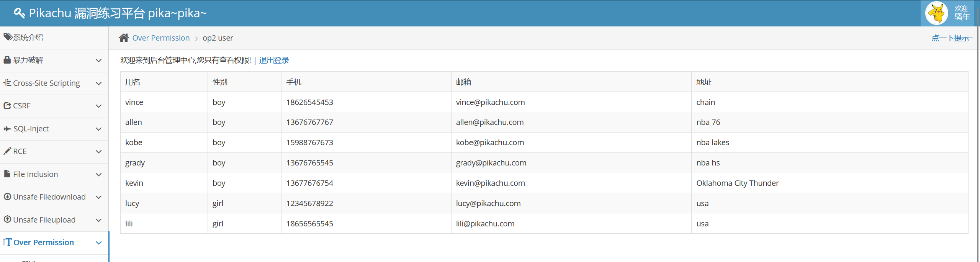Click the pencil icon beside RCE
This screenshot has width=980, height=262.
(x=7, y=151)
